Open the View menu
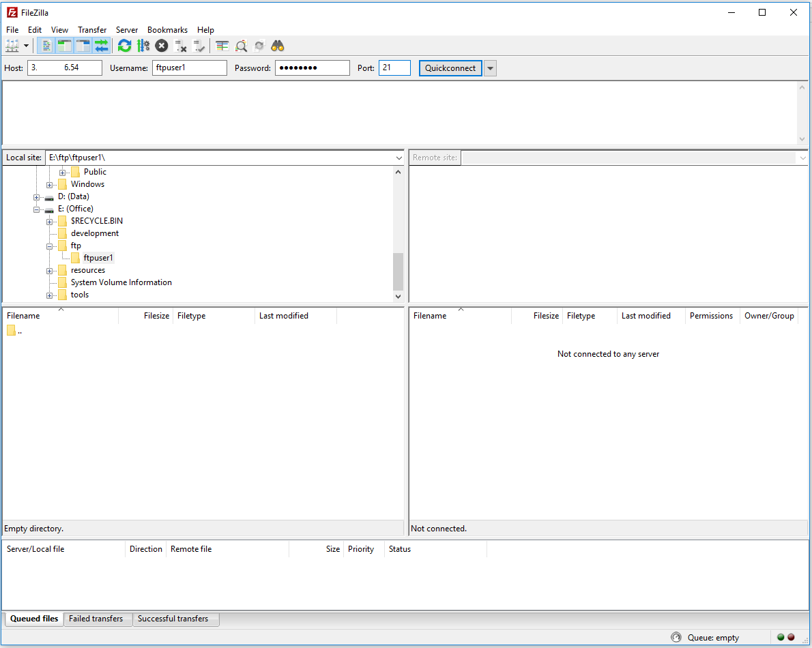812x648 pixels. 59,30
